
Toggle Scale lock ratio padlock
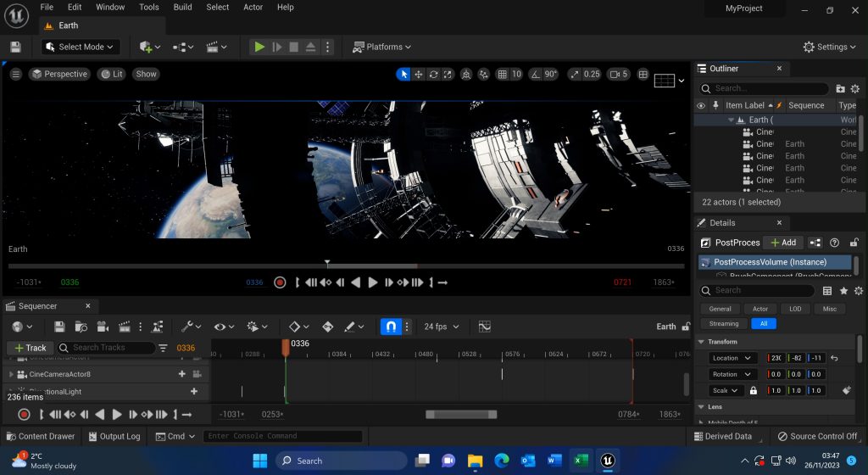754,390
